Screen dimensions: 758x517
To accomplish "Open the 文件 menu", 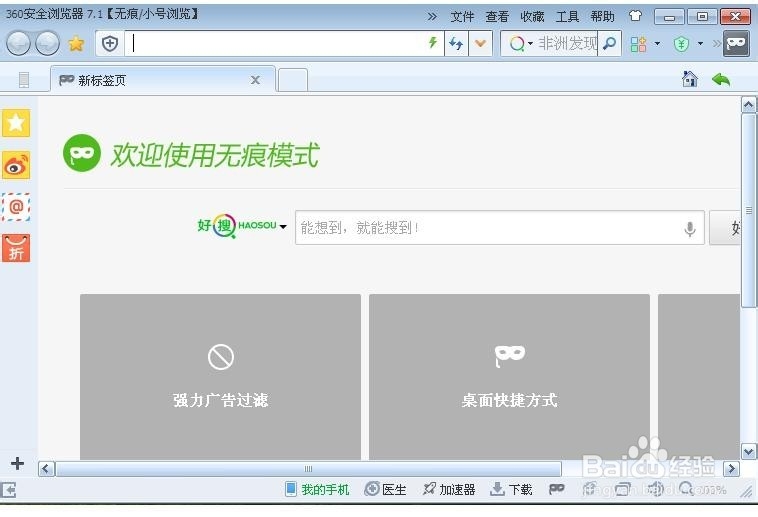I will [462, 16].
